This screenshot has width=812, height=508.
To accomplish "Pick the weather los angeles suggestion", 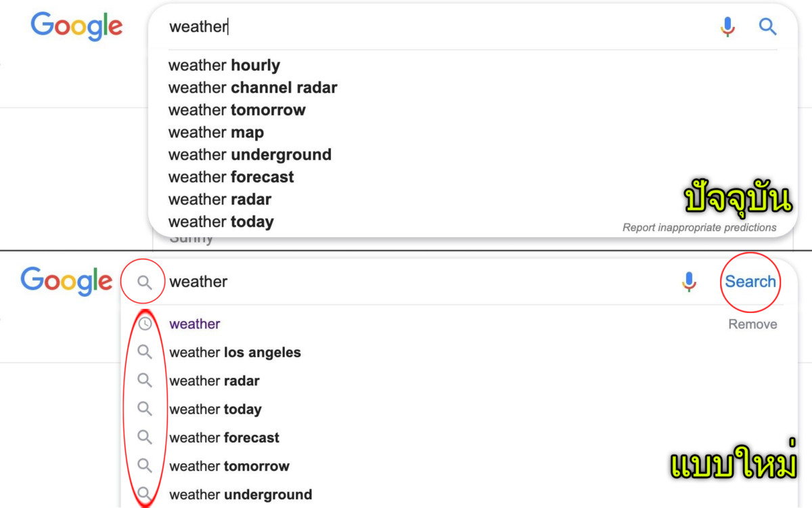I will tap(235, 352).
